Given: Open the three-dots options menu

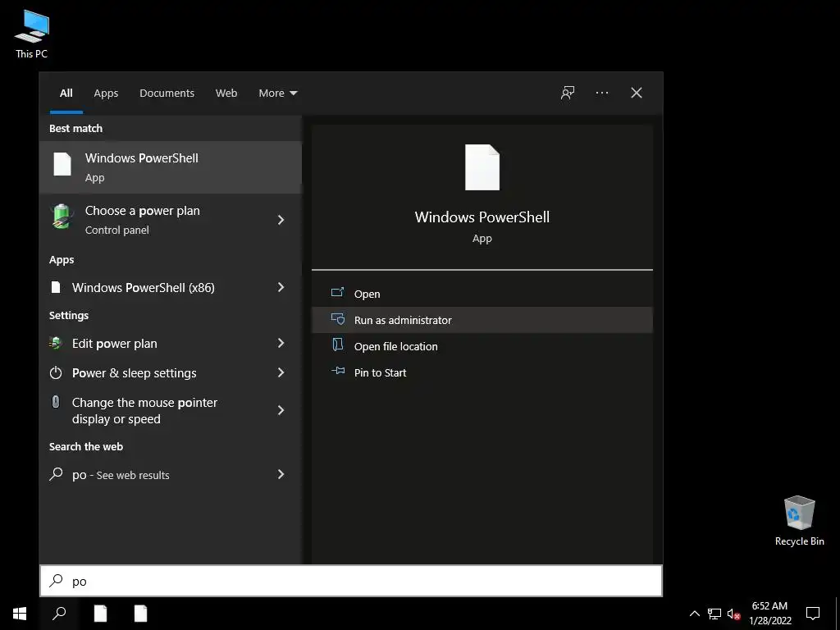Looking at the screenshot, I should click(601, 93).
